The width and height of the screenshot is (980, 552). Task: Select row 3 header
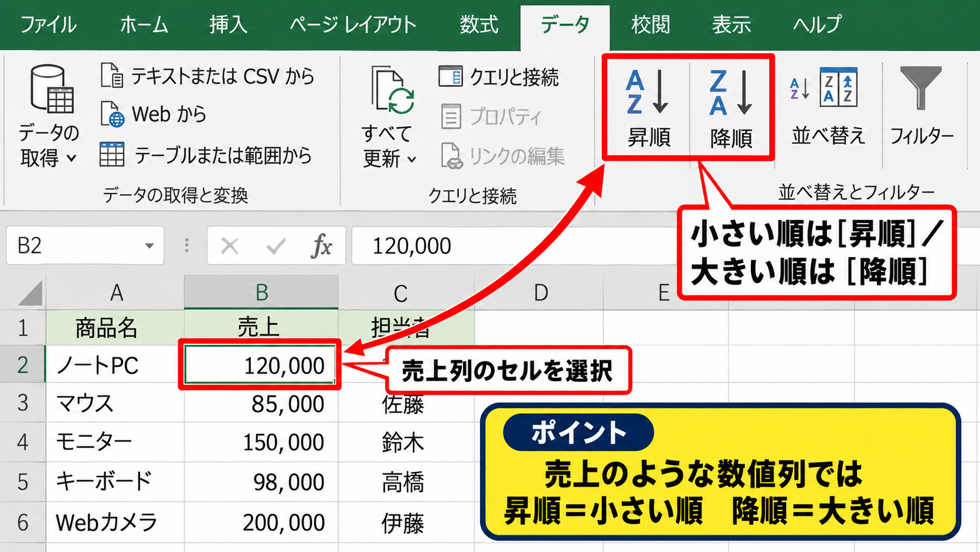pyautogui.click(x=23, y=403)
